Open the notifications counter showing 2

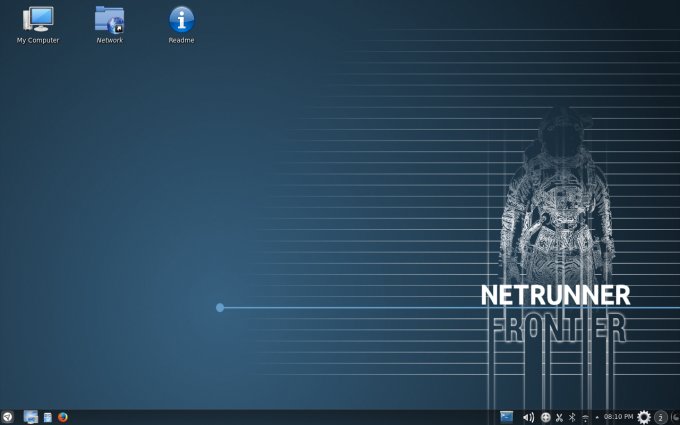click(660, 418)
